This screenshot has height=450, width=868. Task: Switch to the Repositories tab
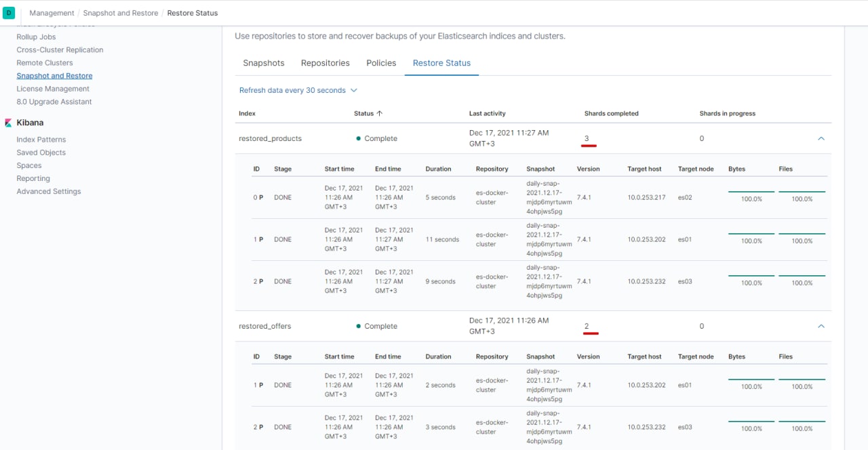tap(325, 63)
